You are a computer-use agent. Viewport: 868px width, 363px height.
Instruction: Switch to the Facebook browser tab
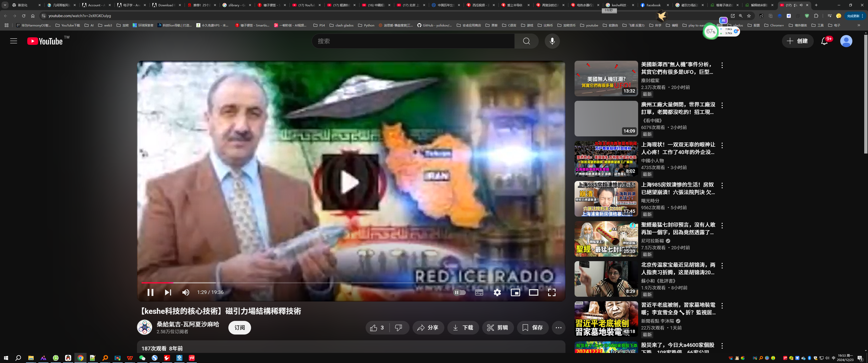click(653, 5)
